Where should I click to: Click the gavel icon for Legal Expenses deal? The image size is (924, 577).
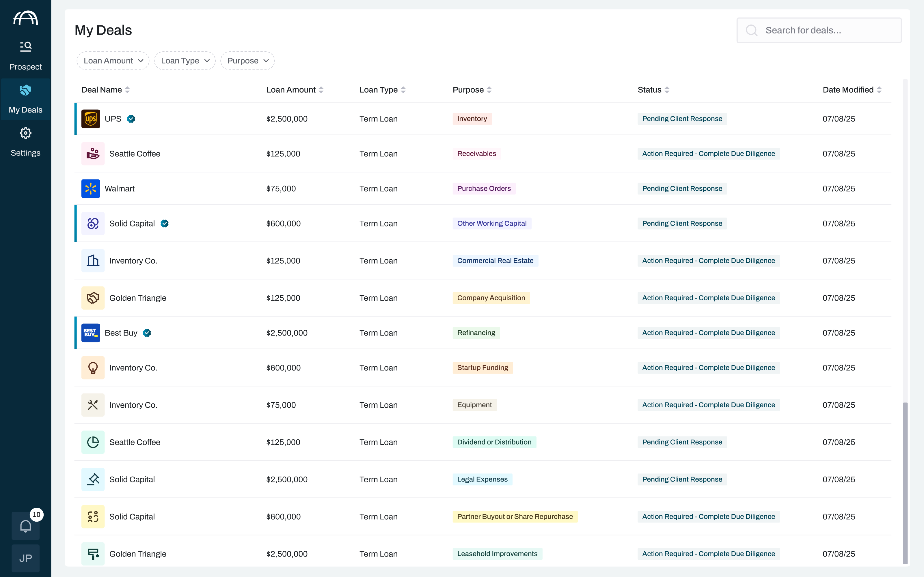click(x=93, y=479)
